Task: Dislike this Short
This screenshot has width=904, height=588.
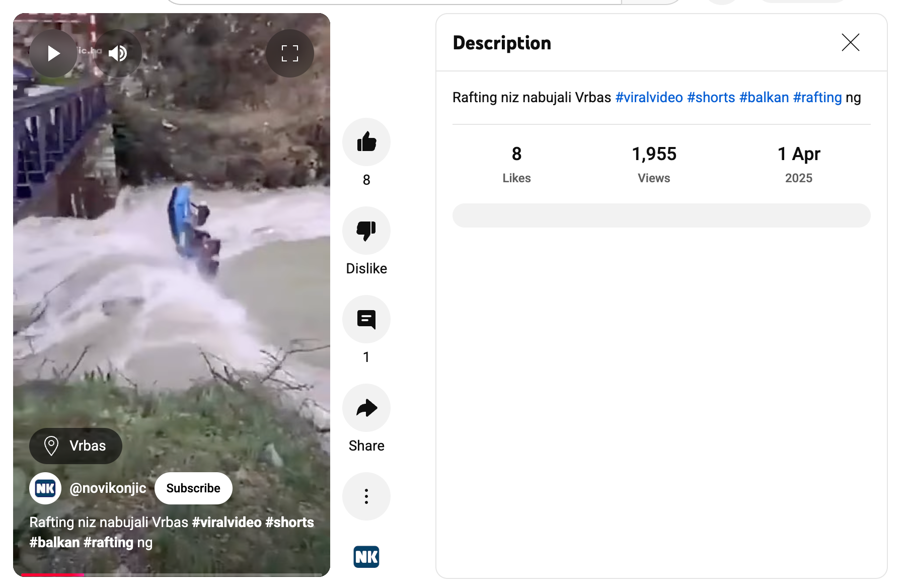Action: (366, 231)
